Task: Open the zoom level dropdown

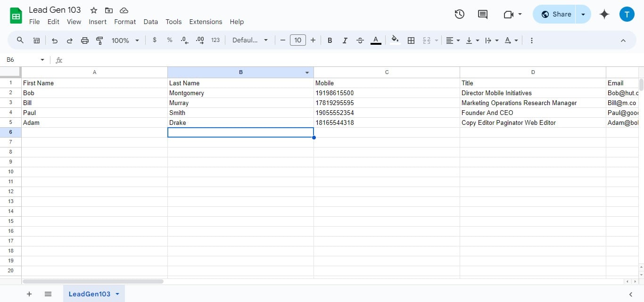Action: pyautogui.click(x=125, y=40)
